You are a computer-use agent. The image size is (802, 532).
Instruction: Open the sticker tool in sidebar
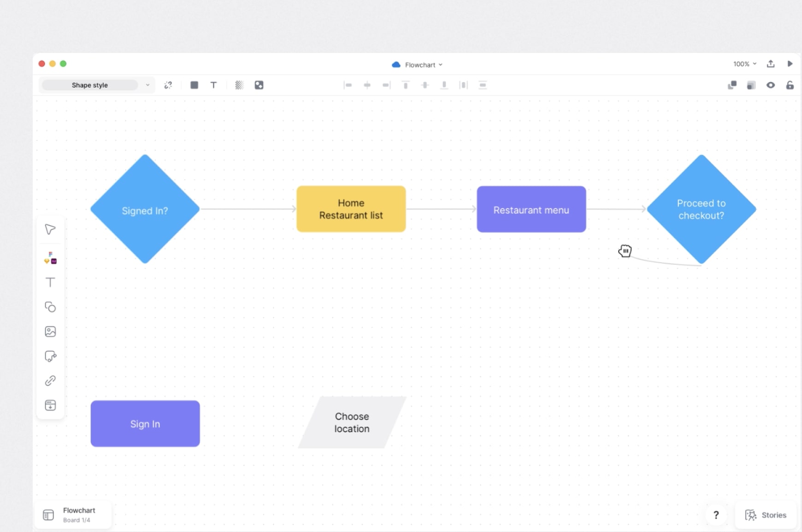50,356
